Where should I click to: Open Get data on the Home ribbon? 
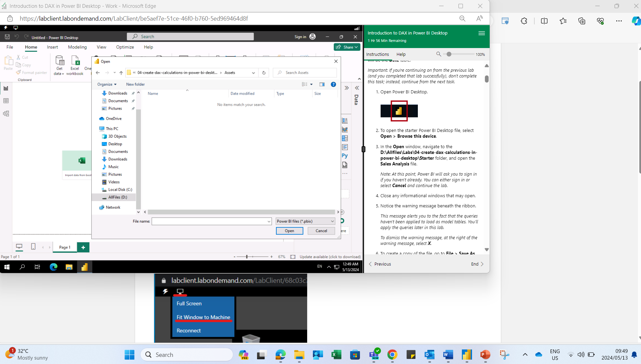coord(59,65)
